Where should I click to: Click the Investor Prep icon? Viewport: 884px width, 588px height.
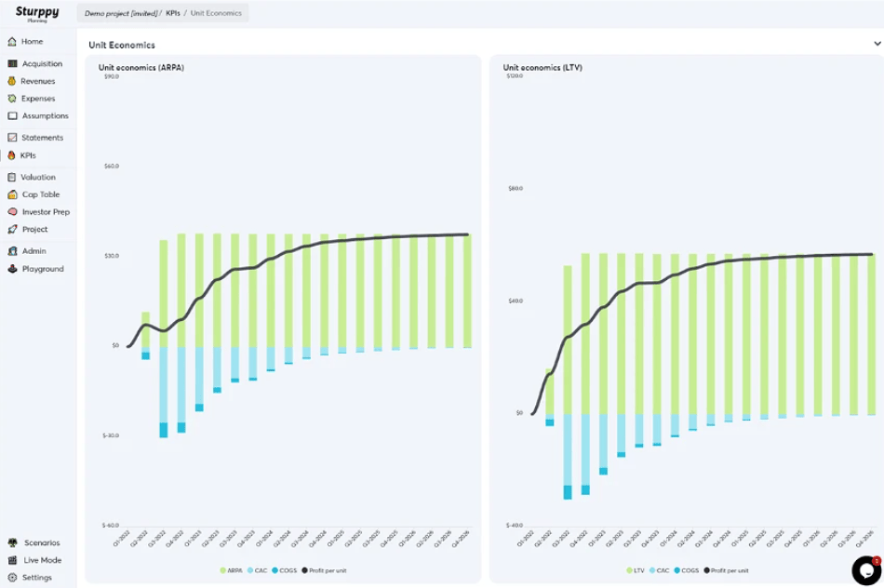coord(12,212)
